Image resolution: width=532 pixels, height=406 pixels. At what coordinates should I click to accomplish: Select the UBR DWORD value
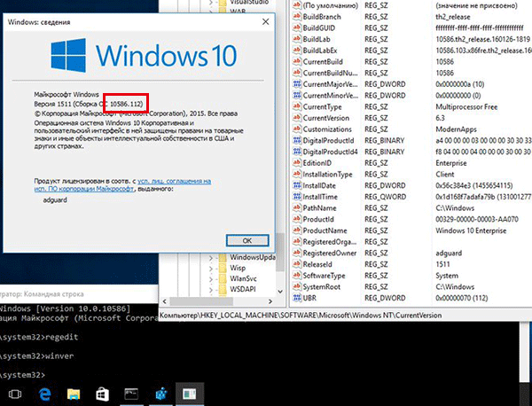309,298
